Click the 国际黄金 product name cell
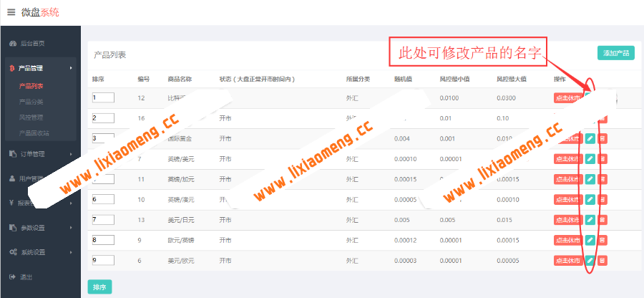Image resolution: width=644 pixels, height=298 pixels. pos(180,139)
